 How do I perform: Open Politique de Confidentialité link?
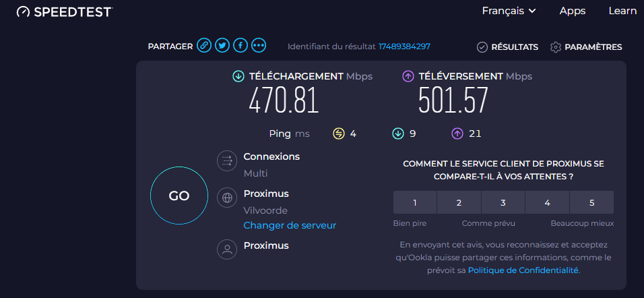pyautogui.click(x=523, y=270)
